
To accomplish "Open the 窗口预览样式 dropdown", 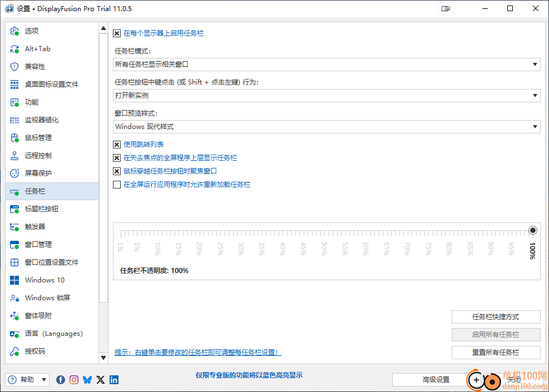I will [x=327, y=127].
